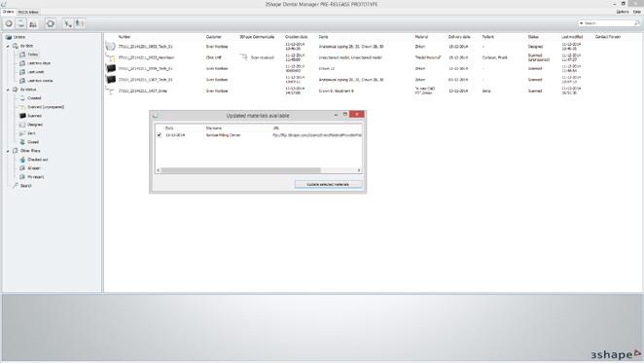Open the Help menu
Screen dimensions: 644x363
pos(637,12)
